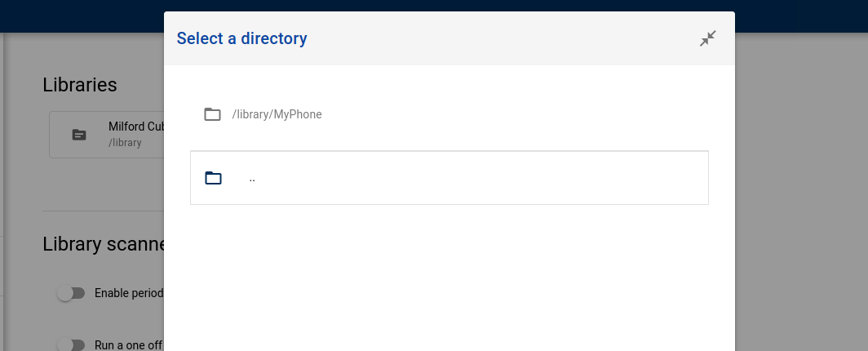Click the Select a directory title
Screen dimensions: 868x351
pos(241,38)
